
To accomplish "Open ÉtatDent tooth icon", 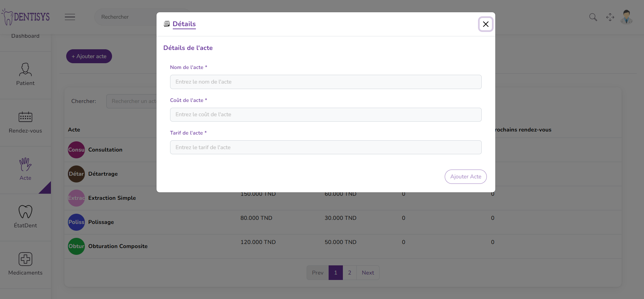I will (x=25, y=212).
